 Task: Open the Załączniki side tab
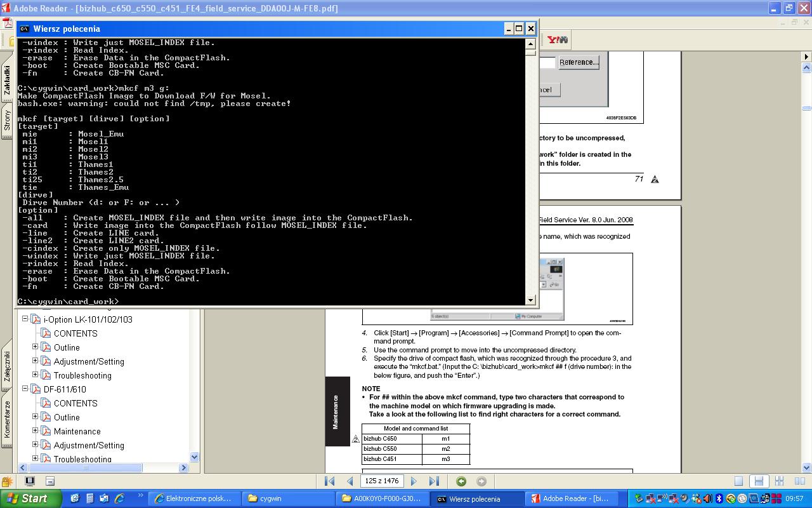7,366
